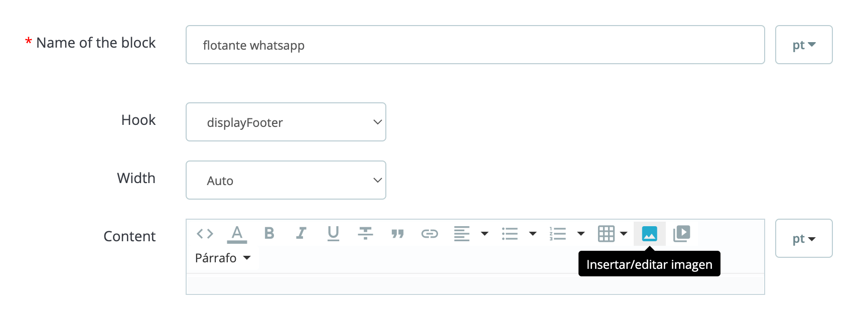Click the text alignment icon
This screenshot has width=868, height=324.
click(462, 234)
